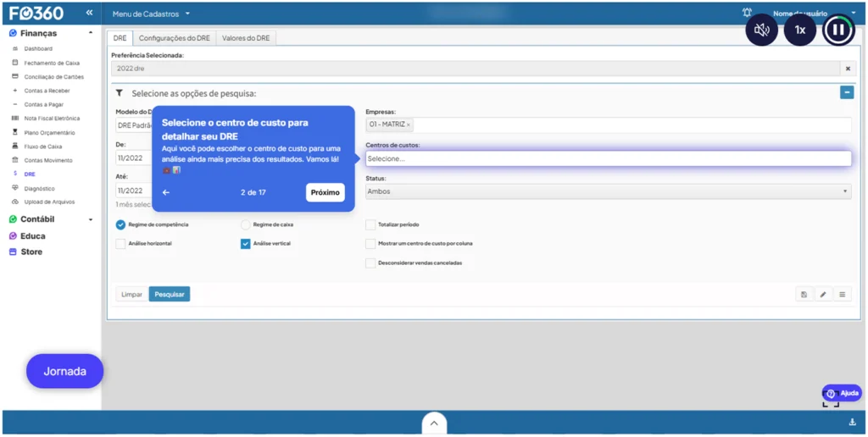
Task: Open Upload de Arquivos
Action: pyautogui.click(x=49, y=202)
